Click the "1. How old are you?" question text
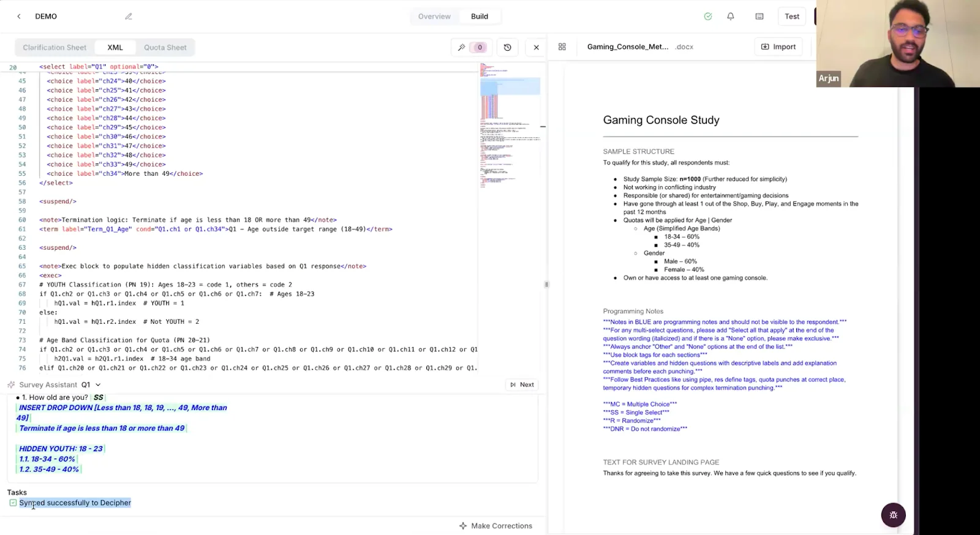980x535 pixels. pos(55,397)
